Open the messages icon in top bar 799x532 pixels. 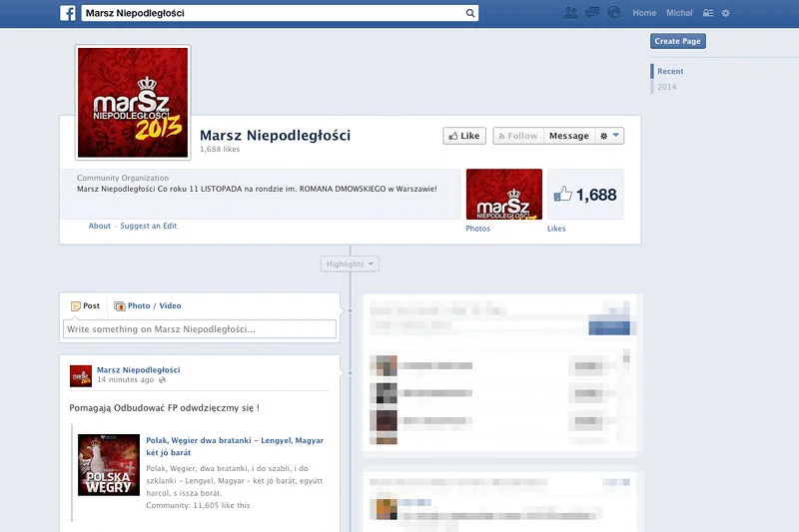[592, 13]
